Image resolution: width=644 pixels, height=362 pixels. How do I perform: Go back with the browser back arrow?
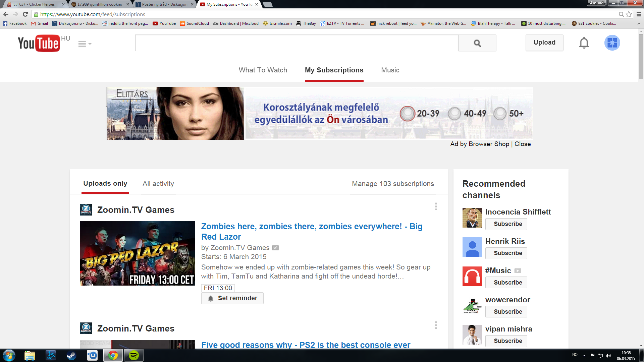[6, 14]
